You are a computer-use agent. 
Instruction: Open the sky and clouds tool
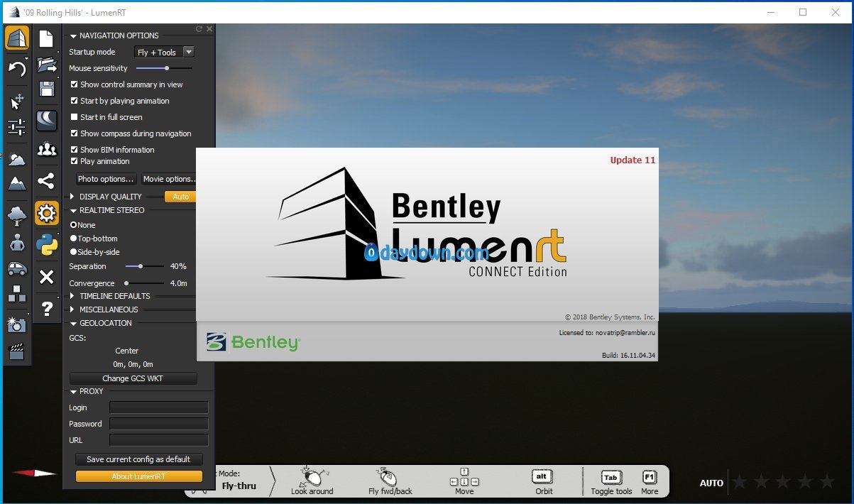17,158
